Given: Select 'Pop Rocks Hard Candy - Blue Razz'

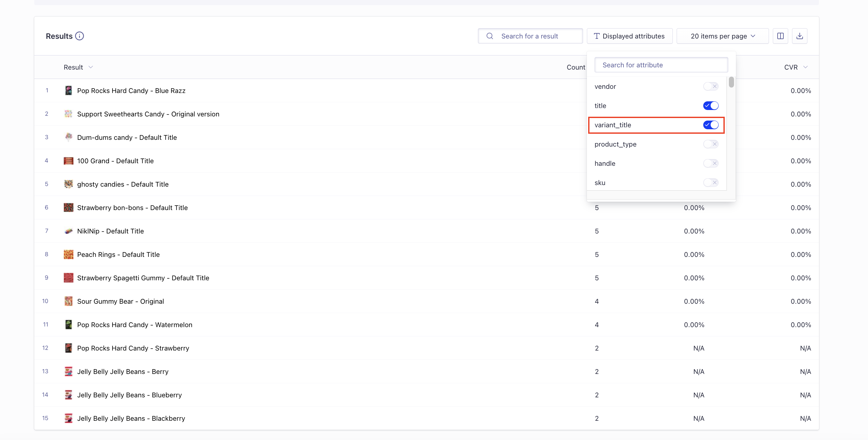Looking at the screenshot, I should 131,91.
